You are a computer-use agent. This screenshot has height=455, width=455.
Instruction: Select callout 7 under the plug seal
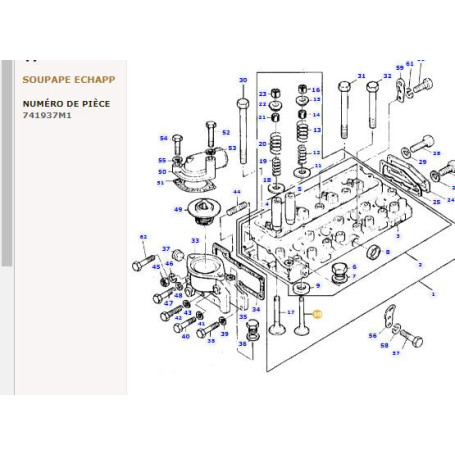tap(354, 276)
